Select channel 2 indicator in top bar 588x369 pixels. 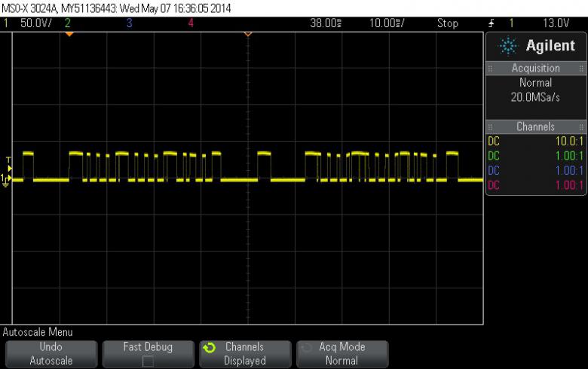(68, 23)
